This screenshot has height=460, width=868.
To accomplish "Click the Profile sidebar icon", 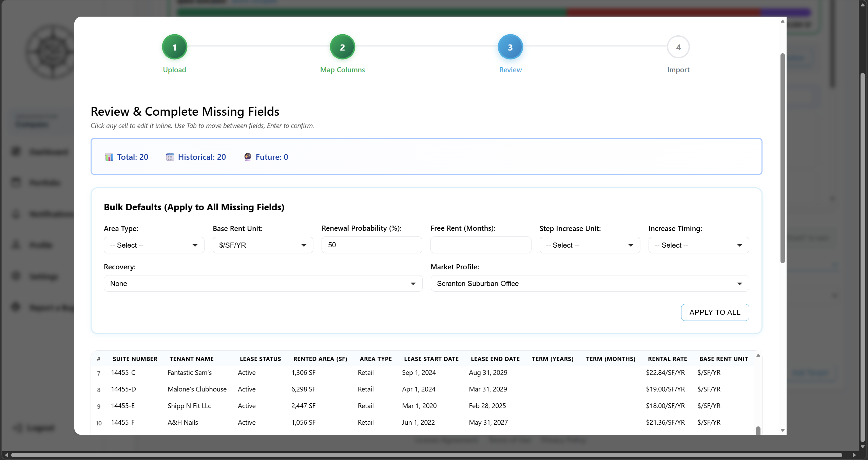I will (15, 245).
